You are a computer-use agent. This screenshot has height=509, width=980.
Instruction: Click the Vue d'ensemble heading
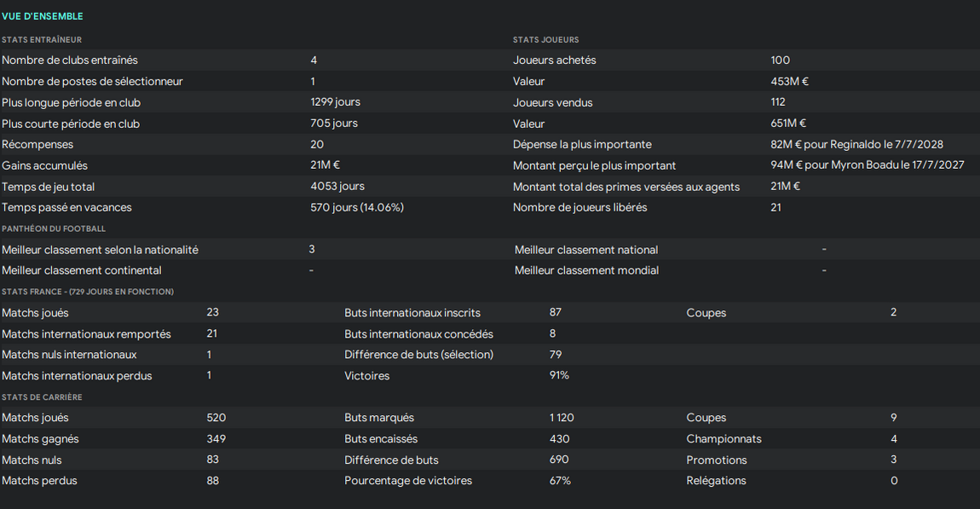click(x=43, y=16)
